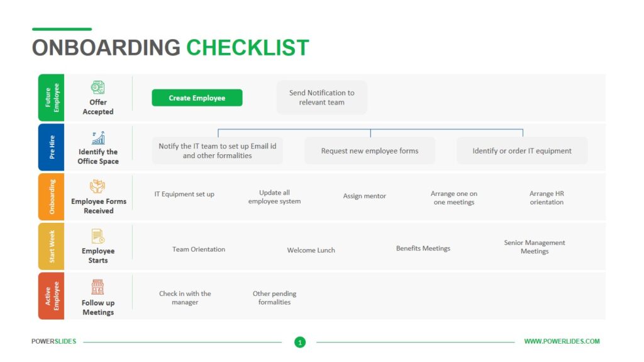644x362 pixels.
Task: Click the Create Employee green button
Action: pyautogui.click(x=197, y=98)
